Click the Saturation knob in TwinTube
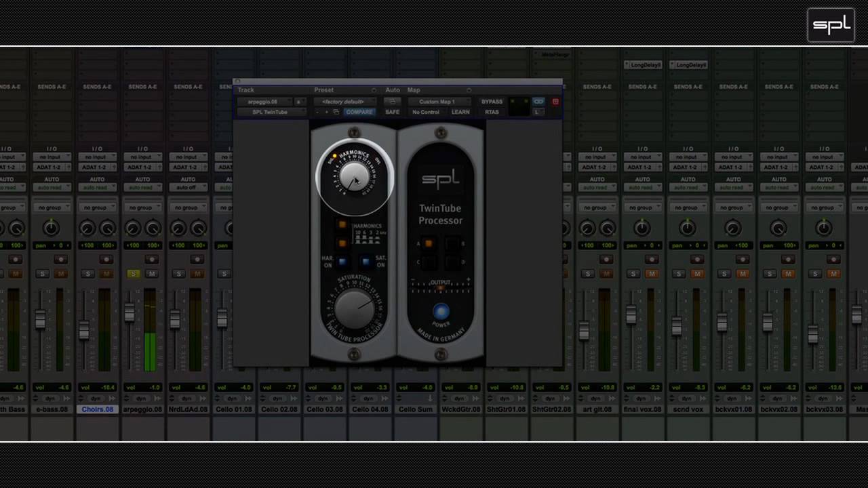Screen dimensions: 868x488 click(355, 308)
